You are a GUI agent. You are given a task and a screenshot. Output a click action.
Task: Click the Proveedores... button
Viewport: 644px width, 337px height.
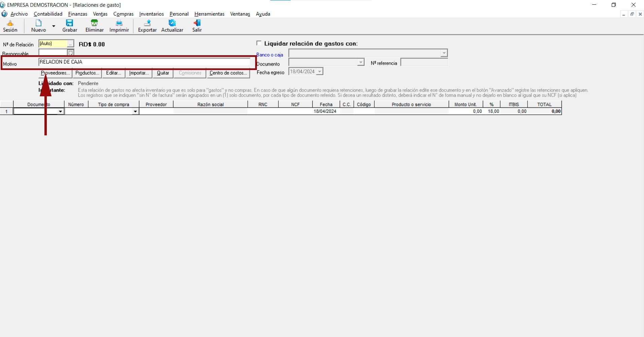(55, 73)
